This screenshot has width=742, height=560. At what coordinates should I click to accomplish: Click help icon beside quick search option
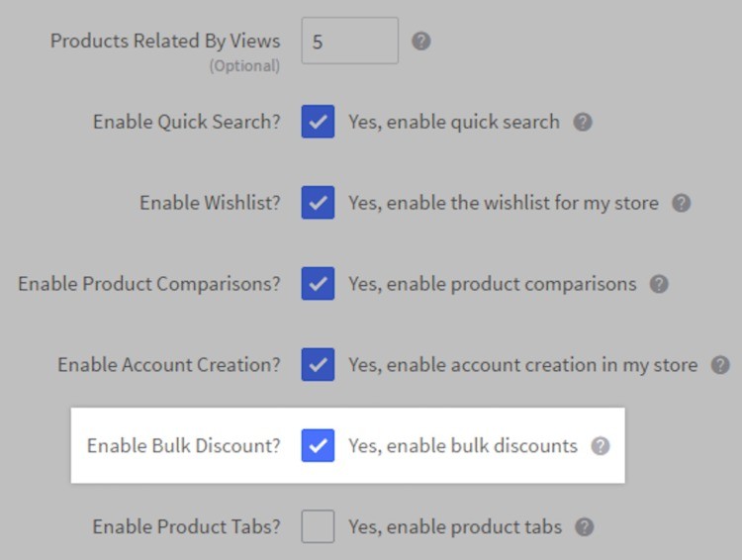coord(584,123)
